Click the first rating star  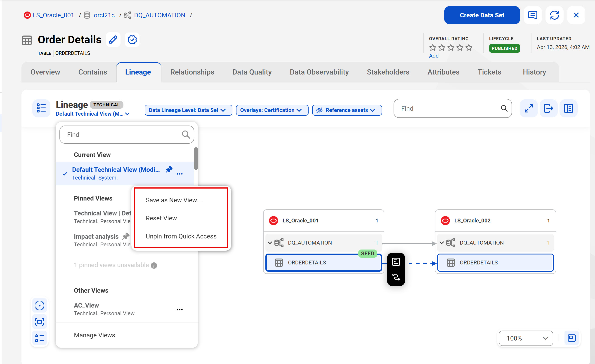(x=432, y=47)
